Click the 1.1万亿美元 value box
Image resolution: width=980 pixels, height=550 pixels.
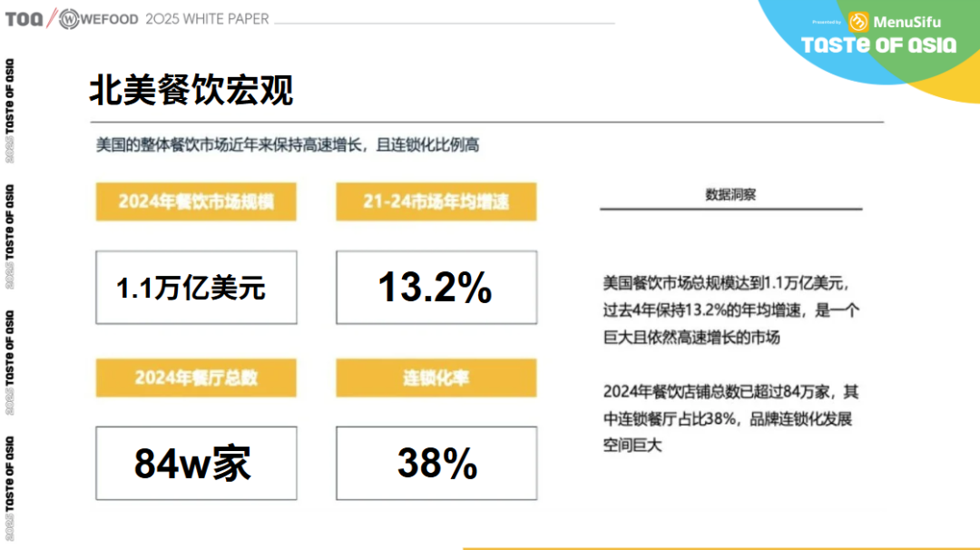pos(196,288)
